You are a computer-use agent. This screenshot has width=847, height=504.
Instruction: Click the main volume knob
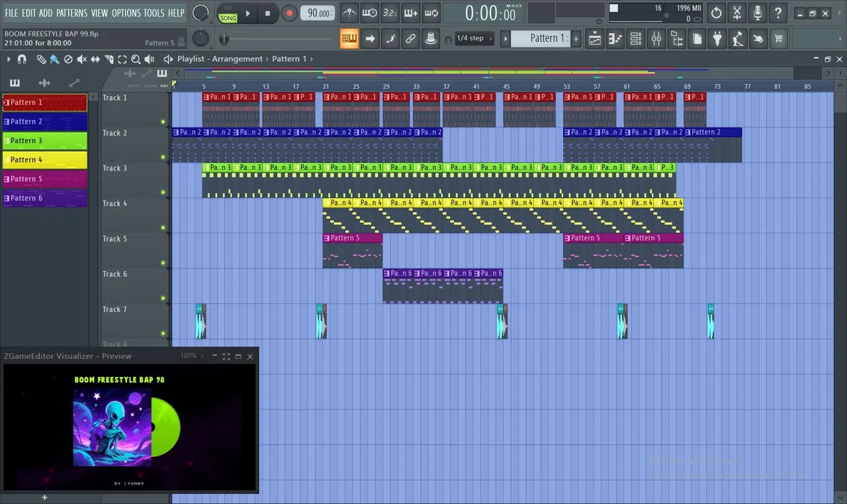point(201,13)
